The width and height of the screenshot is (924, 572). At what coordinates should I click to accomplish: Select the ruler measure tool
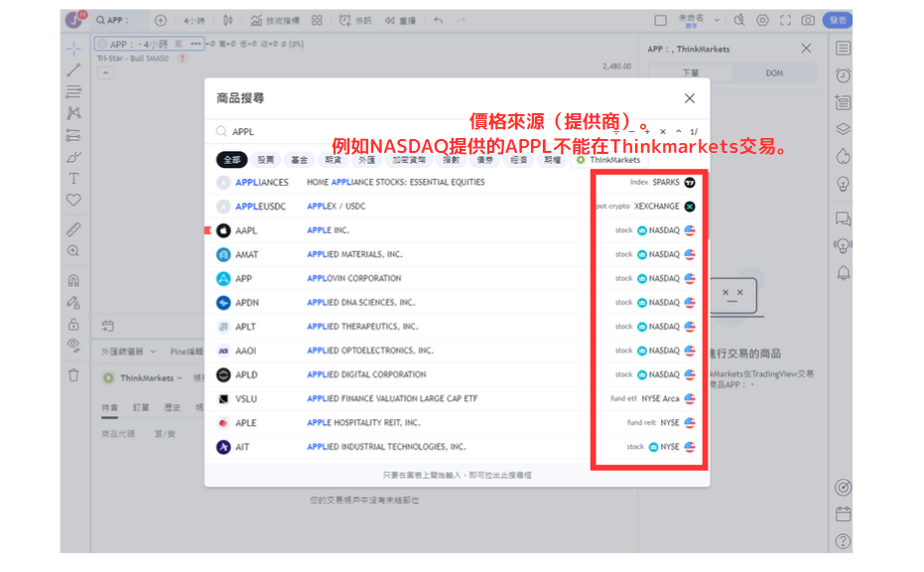(73, 229)
